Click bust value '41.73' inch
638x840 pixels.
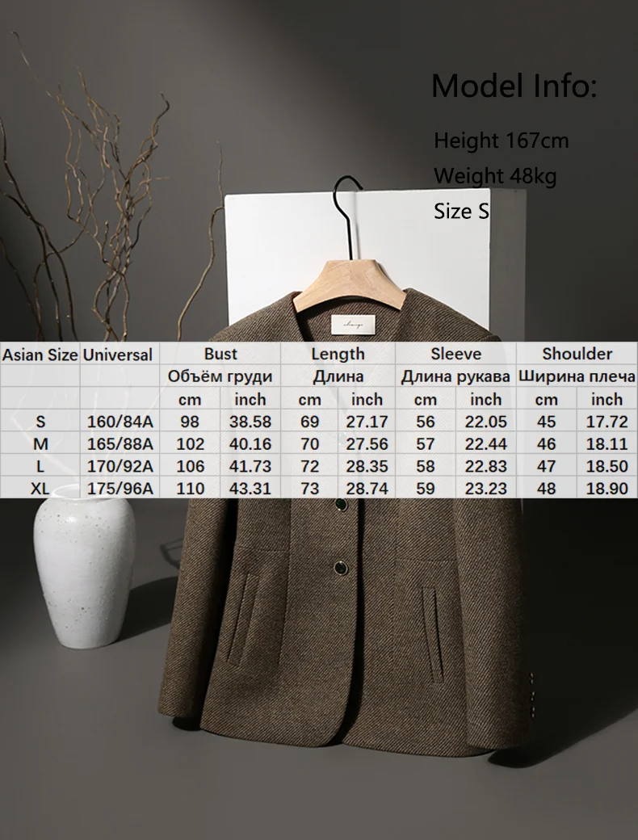coord(250,467)
